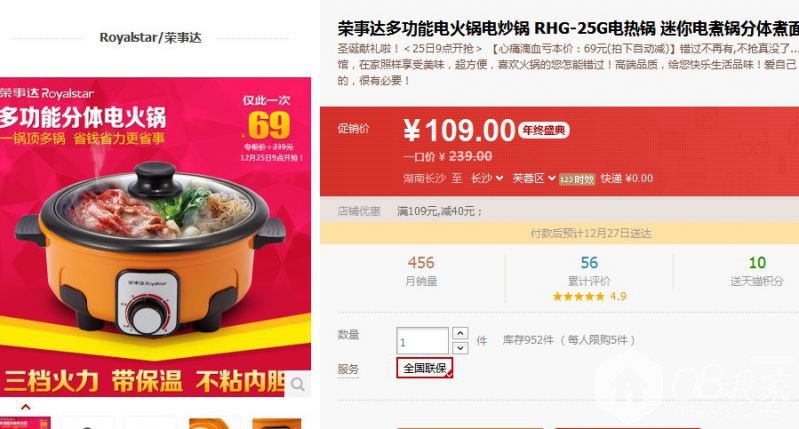Screen dimensions: 799x429
Task: Open the 芙蓉区 district dropdown
Action: 534,178
